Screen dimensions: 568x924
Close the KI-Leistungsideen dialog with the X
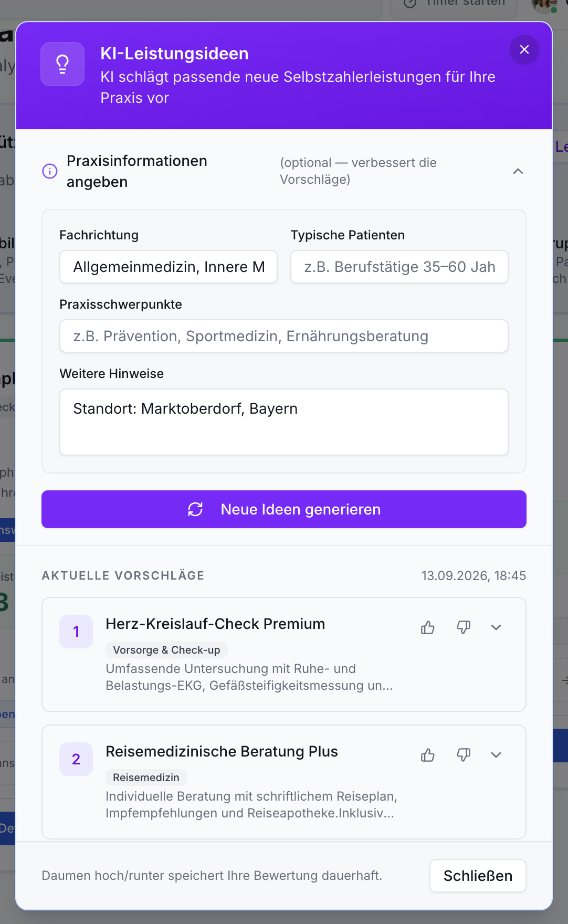[524, 50]
